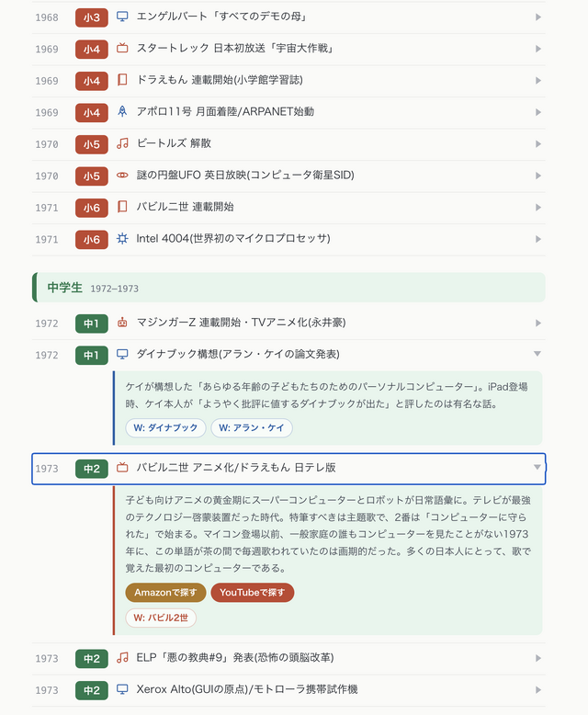Screen dimensions: 588x715
Task: Click year 1972 on ダイナブック構想 row
Action: point(47,356)
